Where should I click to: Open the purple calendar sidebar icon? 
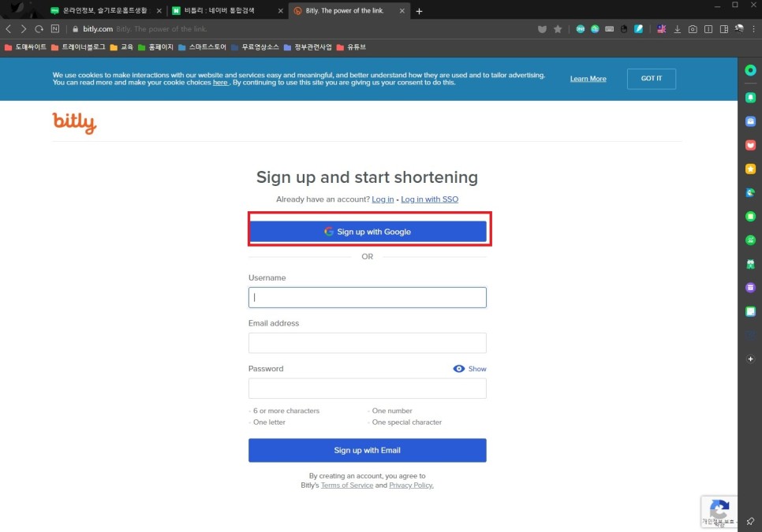tap(750, 288)
